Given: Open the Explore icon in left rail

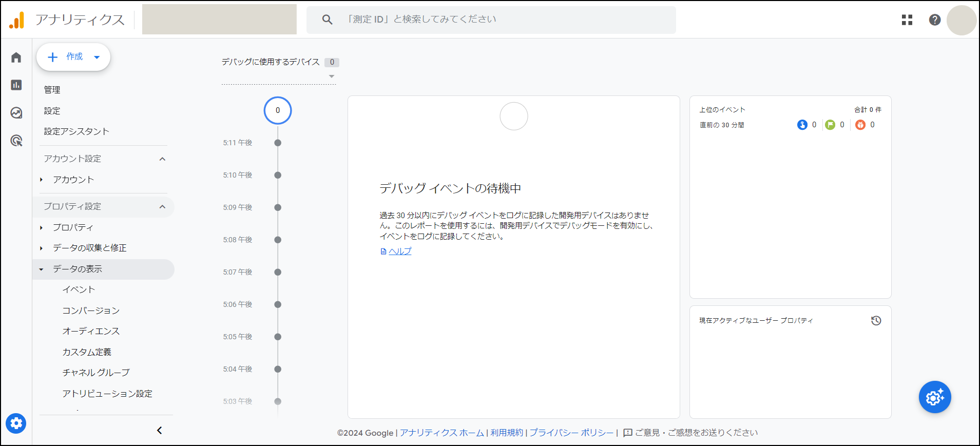Looking at the screenshot, I should click(16, 112).
